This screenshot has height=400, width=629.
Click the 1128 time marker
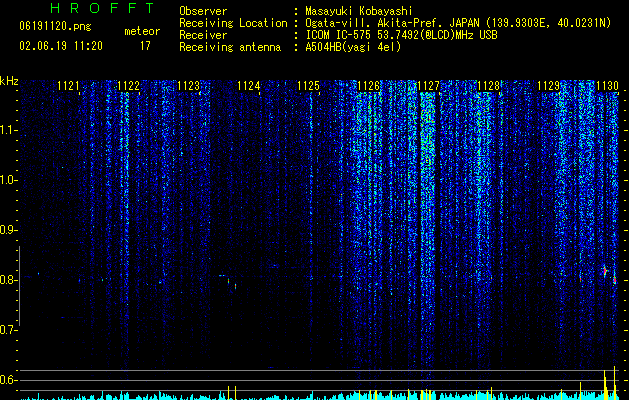click(489, 86)
